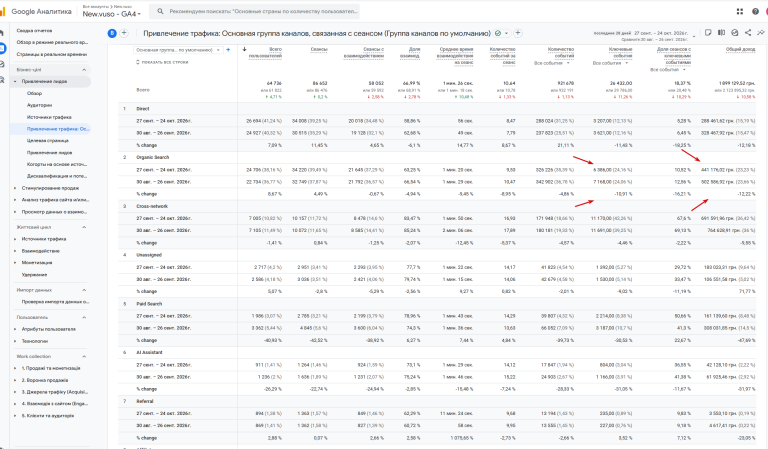Click the Paid Search row label

149,304
